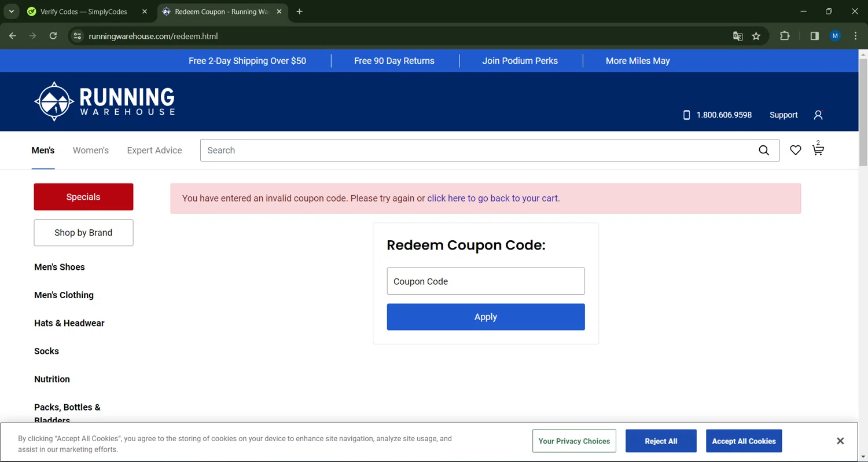
Task: Accept All Cookies
Action: 744,441
